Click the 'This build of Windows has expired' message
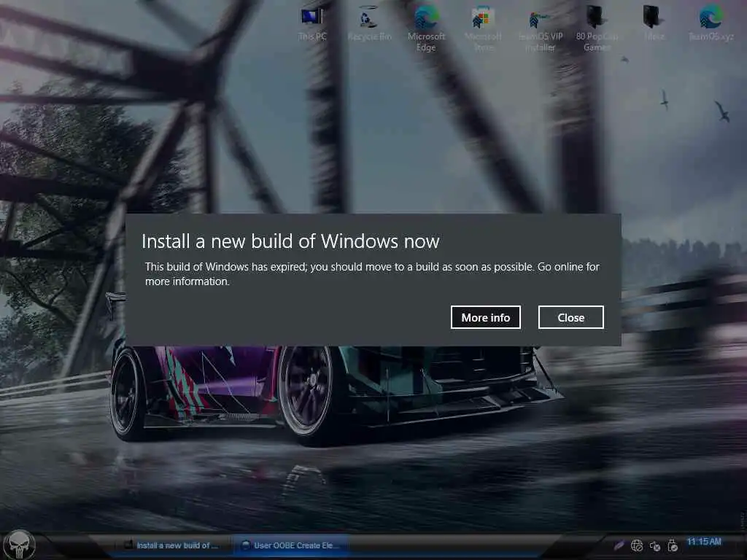The width and height of the screenshot is (747, 560). pyautogui.click(x=372, y=274)
